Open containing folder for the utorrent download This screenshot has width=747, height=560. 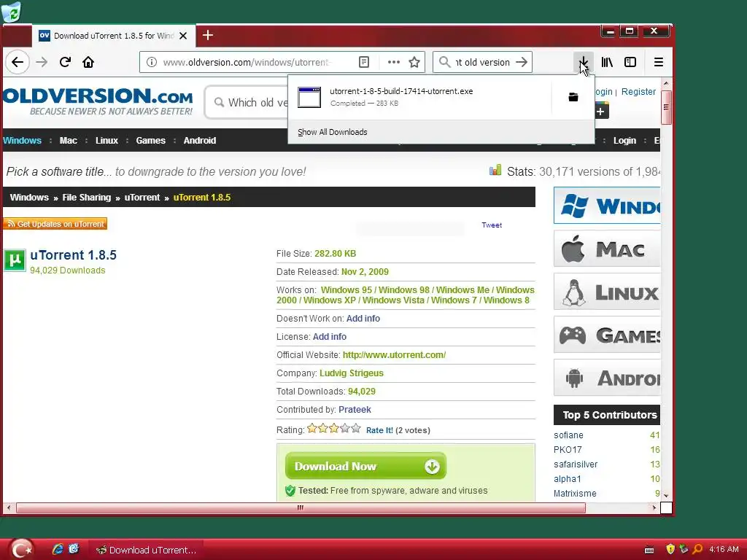[x=573, y=97]
